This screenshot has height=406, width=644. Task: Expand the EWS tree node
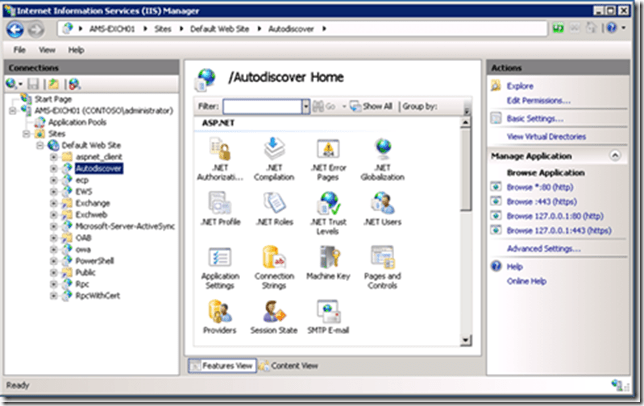(54, 192)
